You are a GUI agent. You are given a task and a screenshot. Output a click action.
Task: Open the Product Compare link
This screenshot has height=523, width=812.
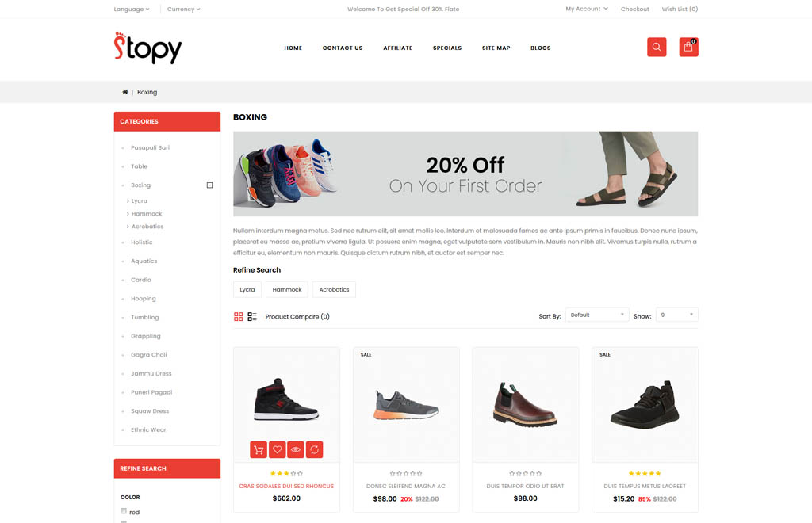297,317
